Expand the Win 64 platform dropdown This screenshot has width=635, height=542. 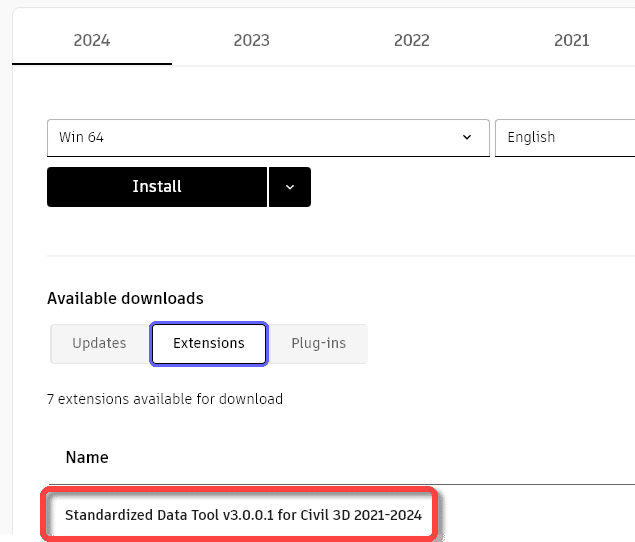[268, 138]
